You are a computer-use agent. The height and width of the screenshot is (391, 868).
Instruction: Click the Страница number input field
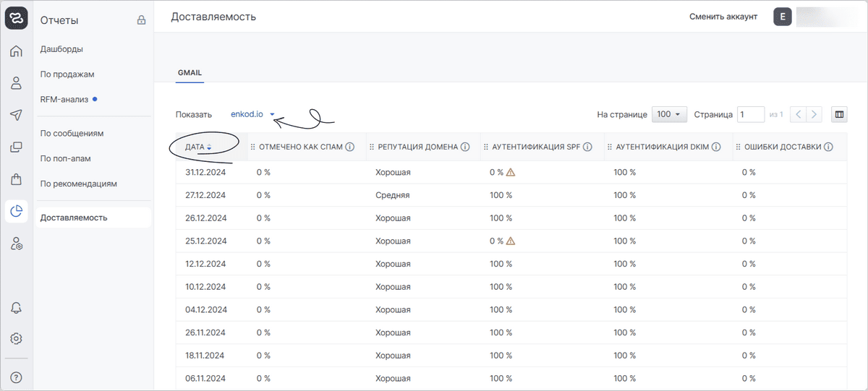750,114
